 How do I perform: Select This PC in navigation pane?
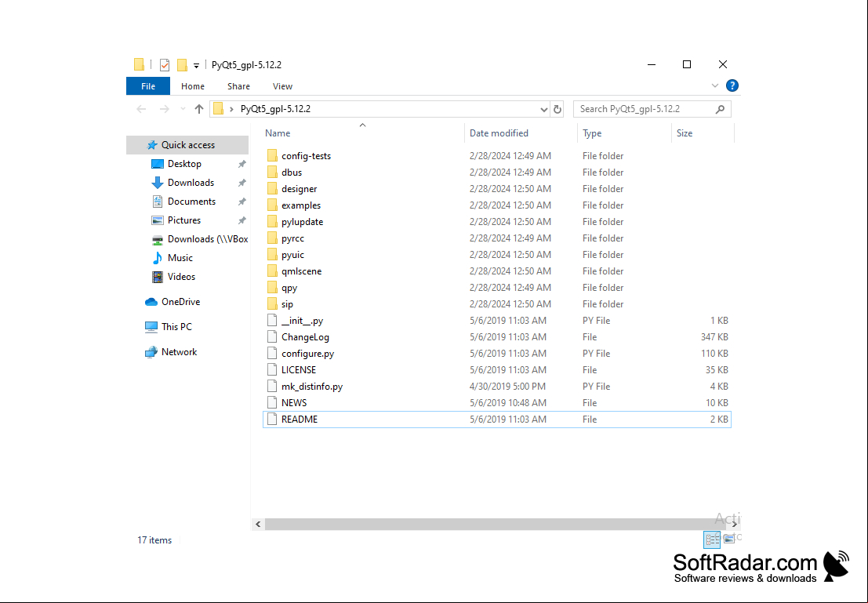tap(176, 327)
